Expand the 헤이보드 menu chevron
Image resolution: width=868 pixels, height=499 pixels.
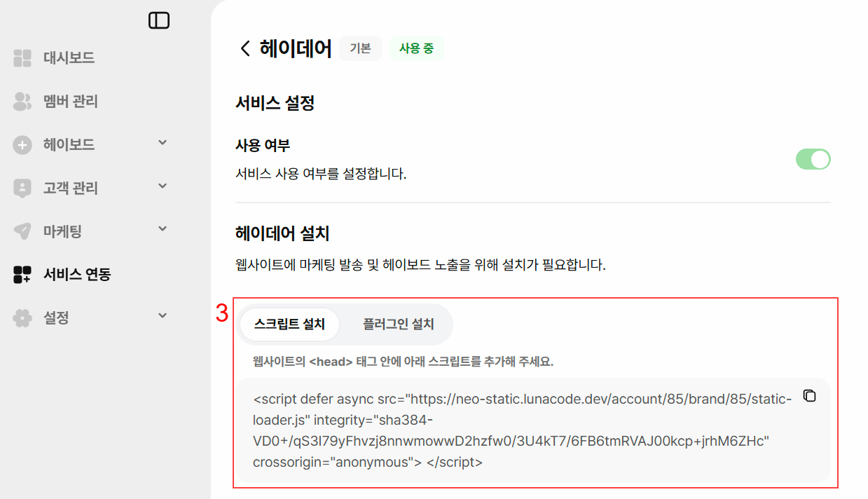163,143
